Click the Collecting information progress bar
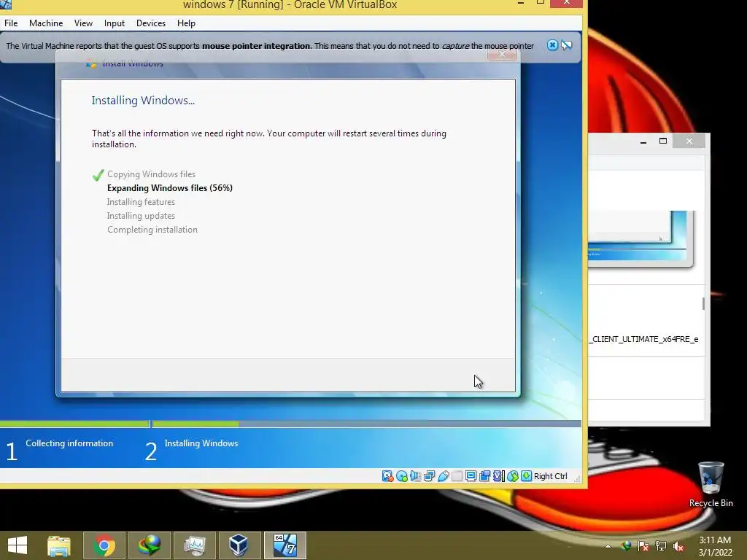Screen dimensions: 747x560 point(74,424)
